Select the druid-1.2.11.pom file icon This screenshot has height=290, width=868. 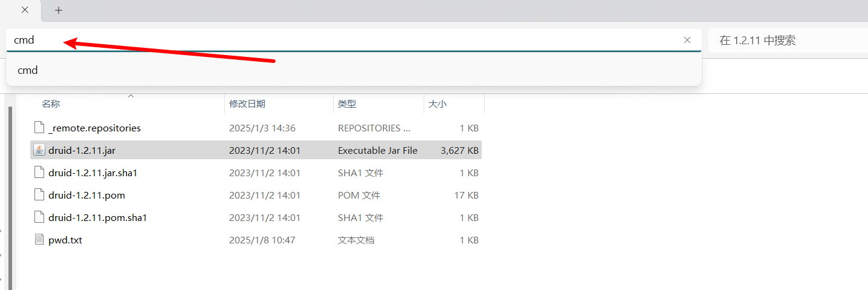[x=39, y=195]
